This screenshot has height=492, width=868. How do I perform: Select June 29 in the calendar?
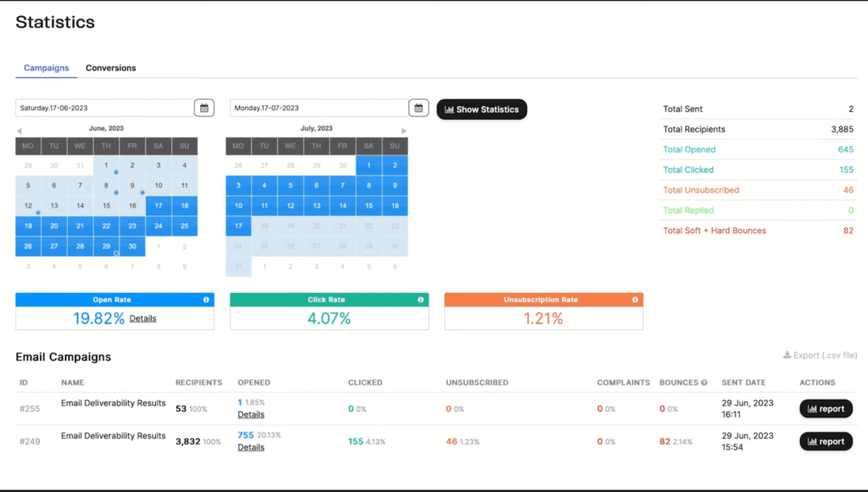106,247
